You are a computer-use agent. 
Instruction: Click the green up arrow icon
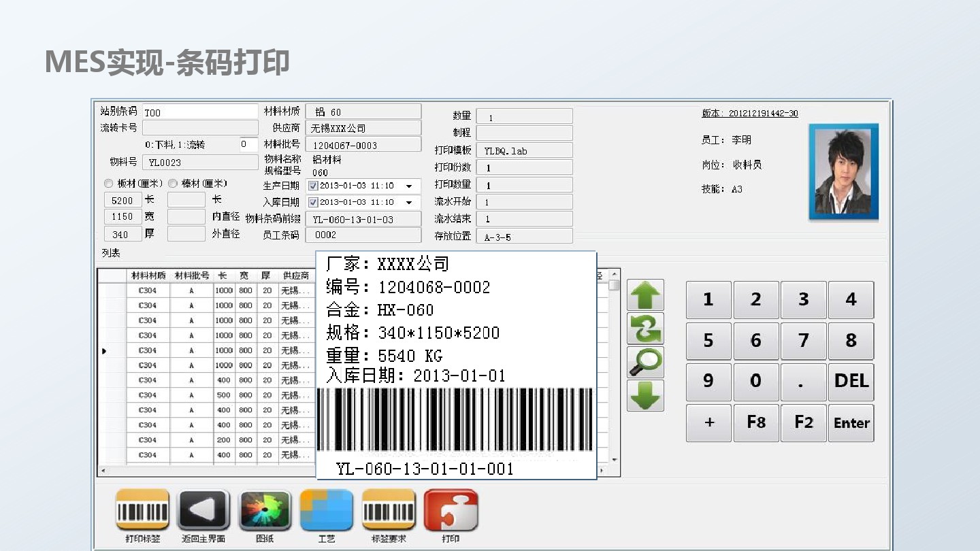click(645, 296)
